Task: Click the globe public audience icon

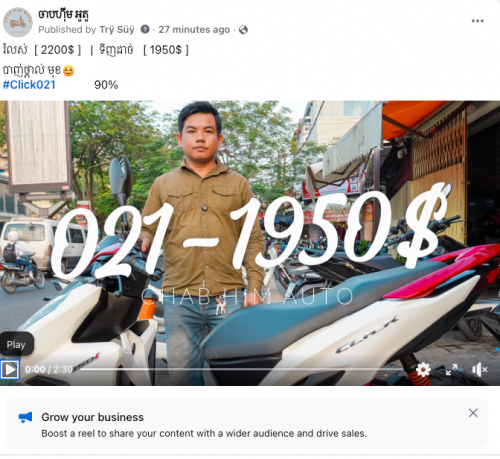Action: [243, 30]
